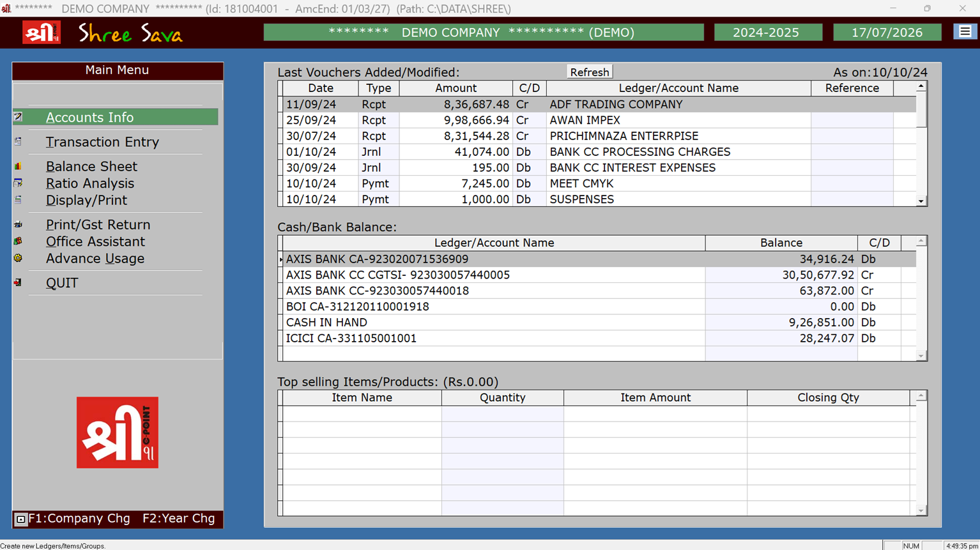The image size is (980, 550).
Task: Click up arrow of Top selling items scrollbar
Action: (x=921, y=396)
